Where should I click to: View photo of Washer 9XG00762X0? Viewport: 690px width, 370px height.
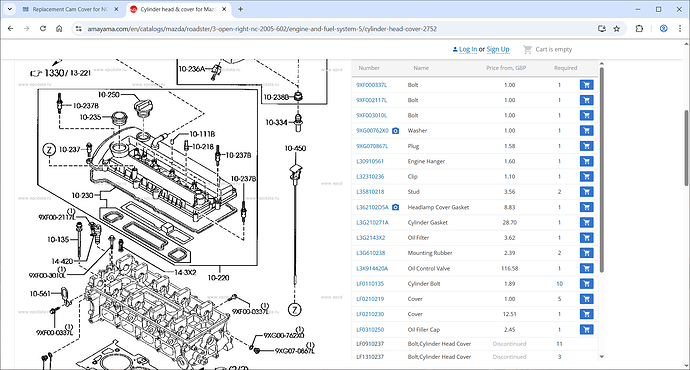(x=395, y=131)
